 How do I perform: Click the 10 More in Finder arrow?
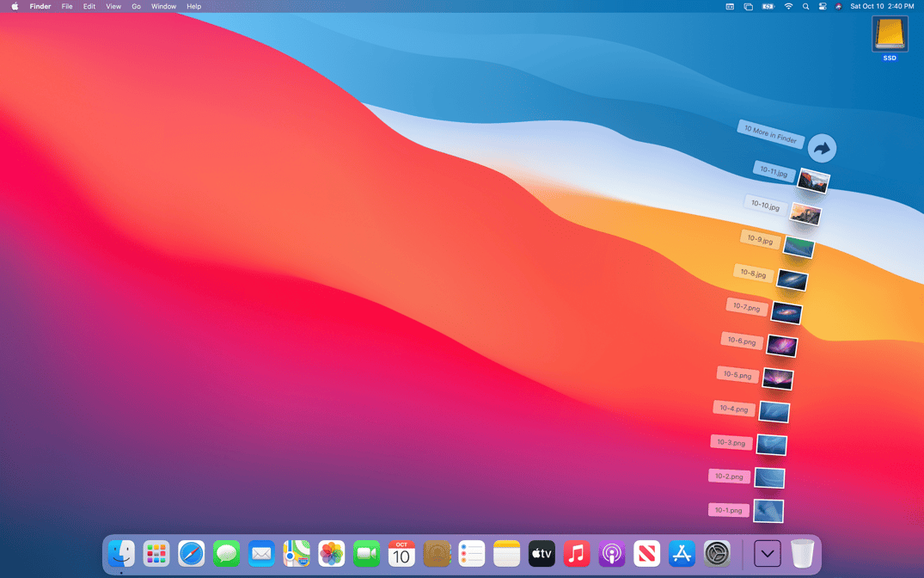coord(822,148)
